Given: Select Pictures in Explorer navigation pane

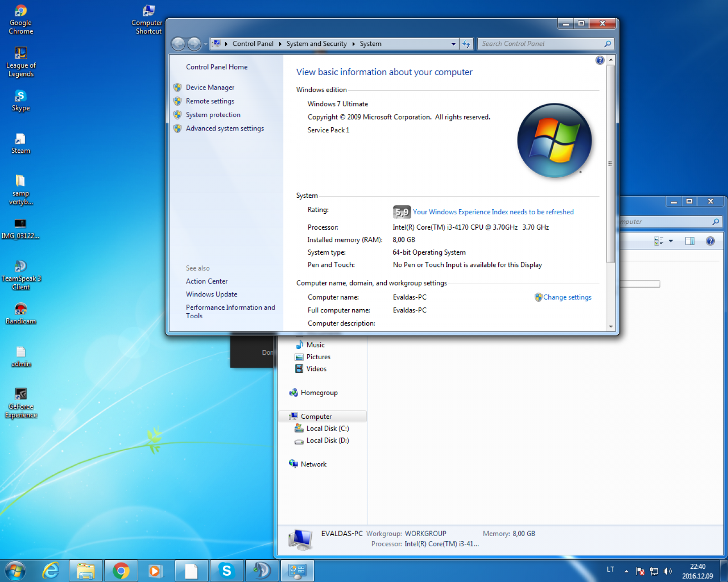Looking at the screenshot, I should tap(318, 357).
